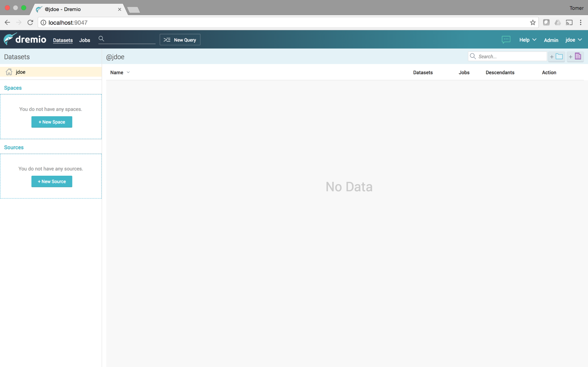588x367 pixels.
Task: Reload the page in the browser
Action: [x=30, y=23]
